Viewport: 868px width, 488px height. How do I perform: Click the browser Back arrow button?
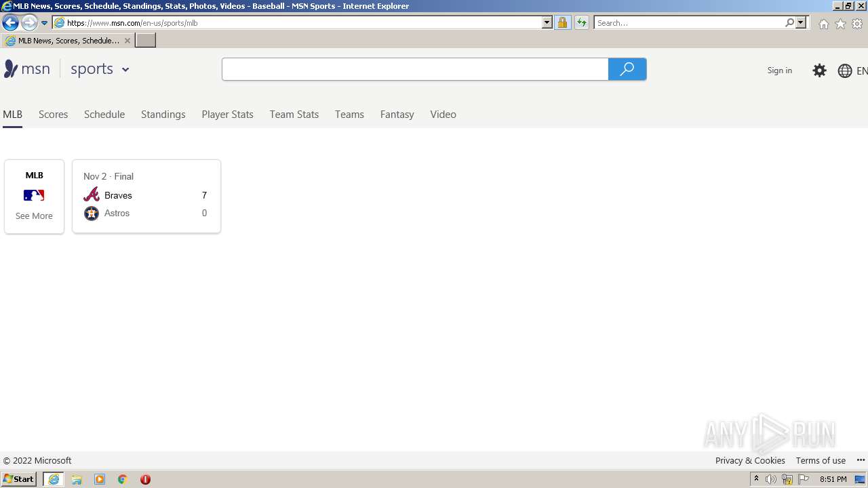(x=10, y=23)
